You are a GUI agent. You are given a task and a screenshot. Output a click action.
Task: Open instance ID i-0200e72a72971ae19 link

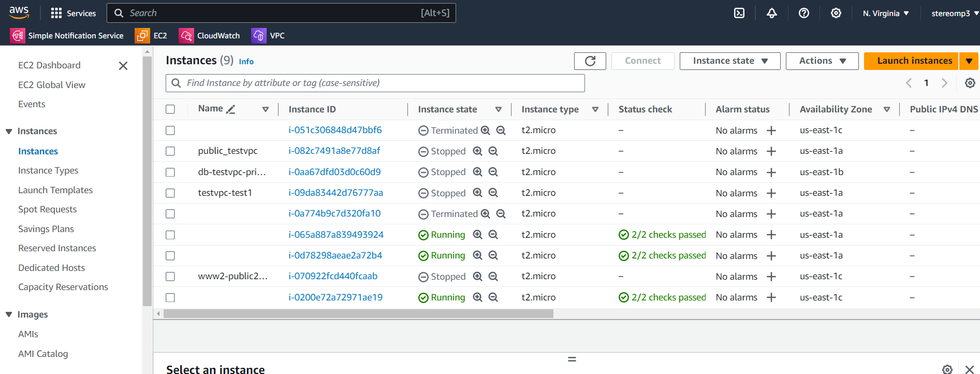[x=335, y=297]
